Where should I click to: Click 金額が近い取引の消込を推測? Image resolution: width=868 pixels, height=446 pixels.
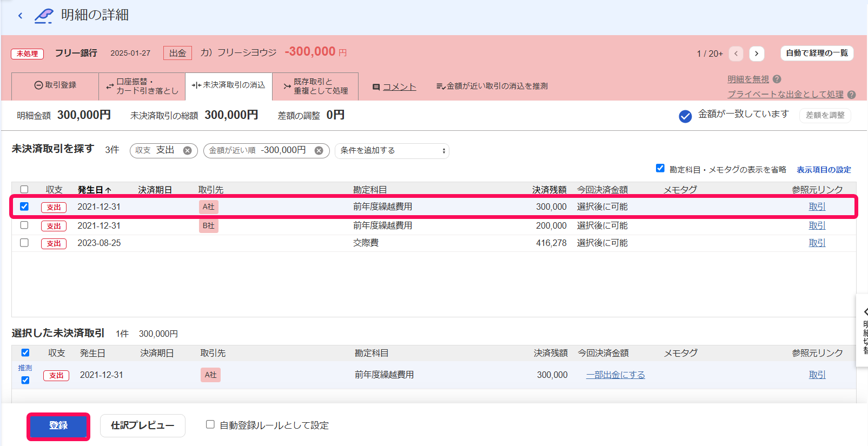[492, 86]
